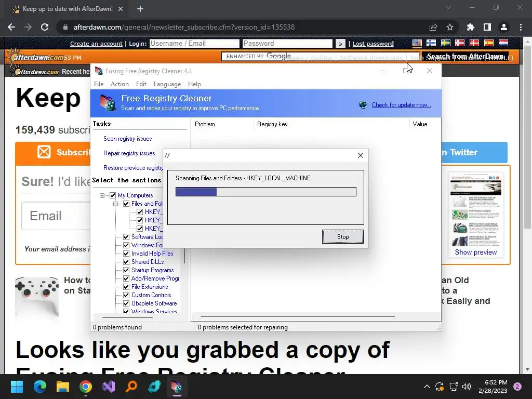
Task: Uncheck Shared DLLs checkbox
Action: 126,262
